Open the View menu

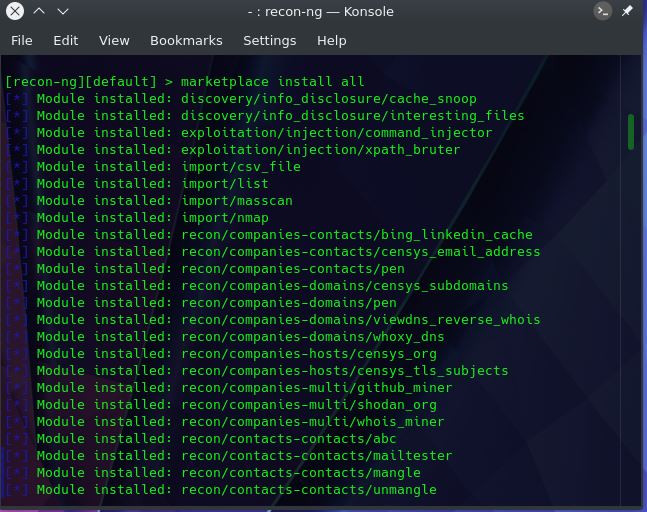(114, 40)
